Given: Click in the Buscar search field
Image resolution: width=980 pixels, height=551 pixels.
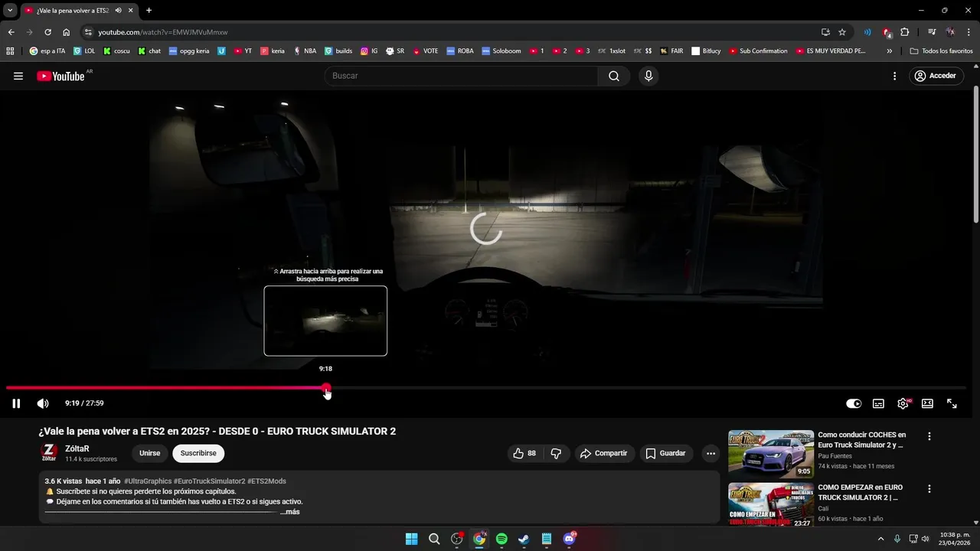Looking at the screenshot, I should tap(462, 76).
